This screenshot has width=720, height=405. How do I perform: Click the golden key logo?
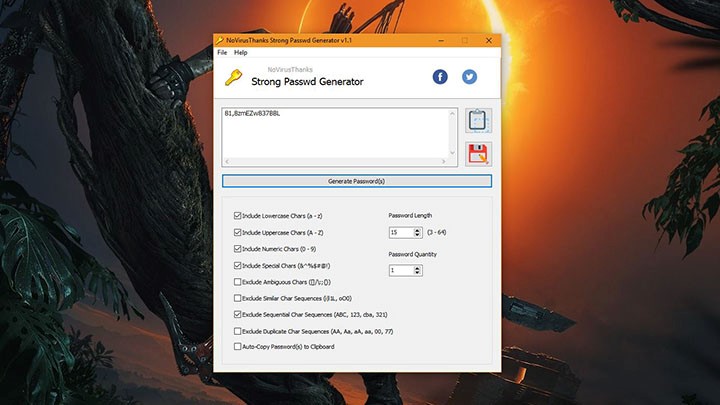(232, 77)
